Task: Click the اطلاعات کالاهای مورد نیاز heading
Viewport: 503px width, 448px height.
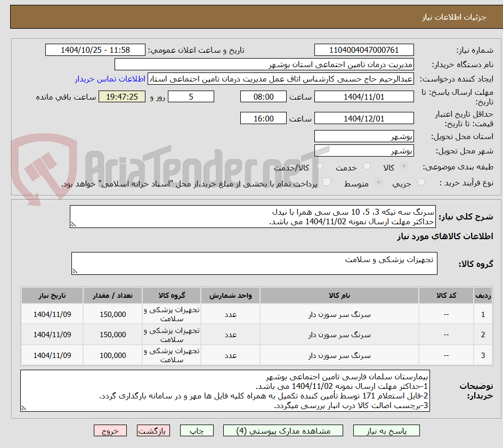Action: pos(445,237)
